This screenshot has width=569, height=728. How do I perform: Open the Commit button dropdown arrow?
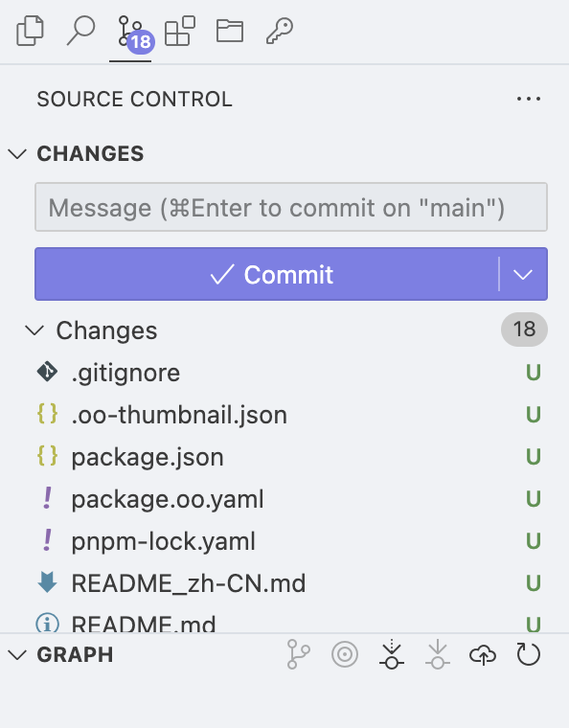(x=523, y=274)
